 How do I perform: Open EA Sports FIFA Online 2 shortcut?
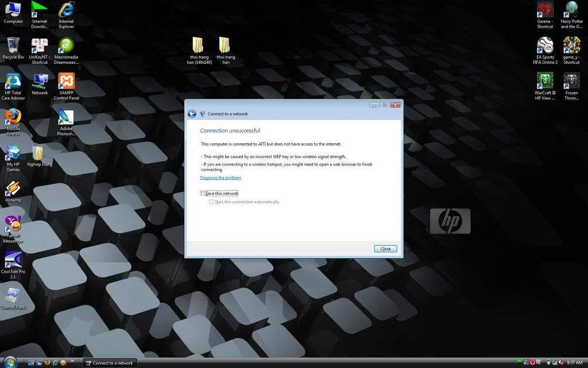(x=544, y=45)
